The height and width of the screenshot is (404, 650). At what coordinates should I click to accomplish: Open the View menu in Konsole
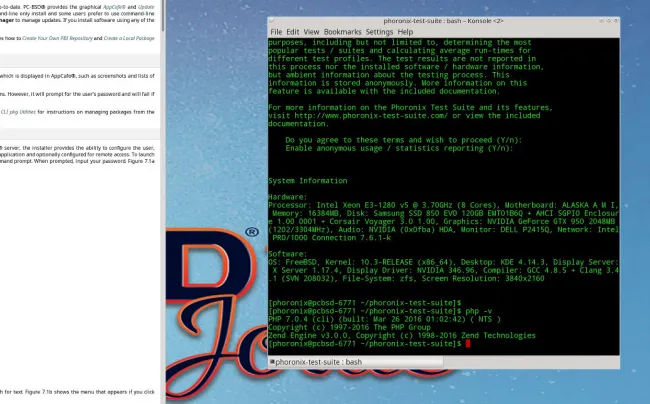[x=311, y=32]
